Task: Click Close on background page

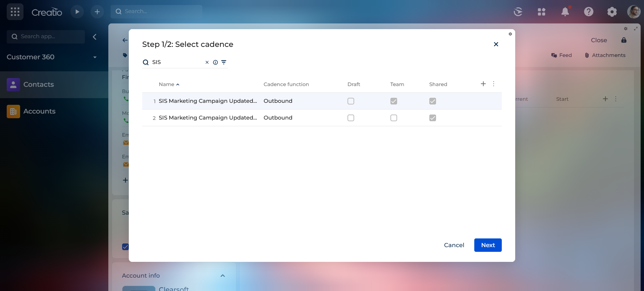Action: [x=599, y=40]
